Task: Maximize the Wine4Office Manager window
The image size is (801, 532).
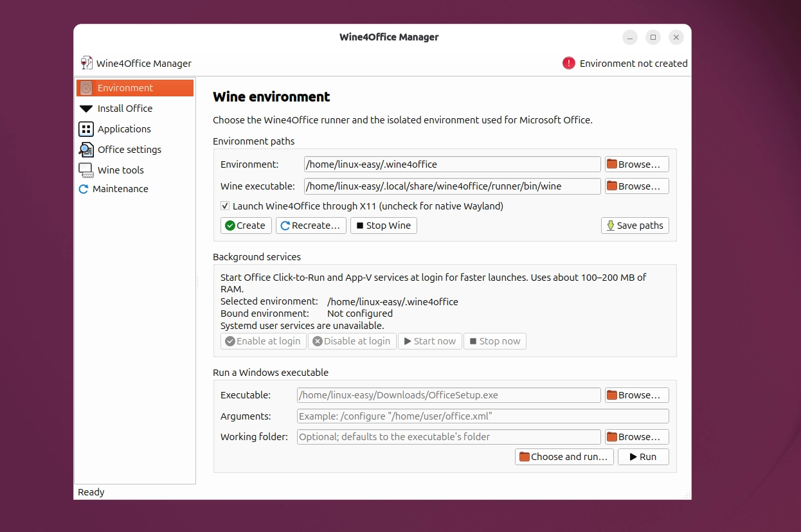Action: (x=653, y=37)
